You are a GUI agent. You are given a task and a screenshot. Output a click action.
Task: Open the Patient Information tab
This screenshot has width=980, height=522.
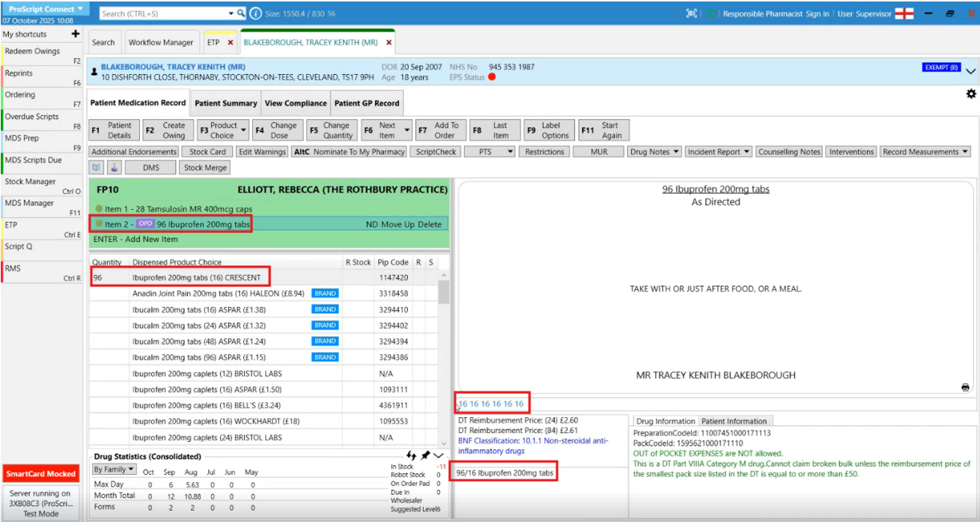click(734, 421)
